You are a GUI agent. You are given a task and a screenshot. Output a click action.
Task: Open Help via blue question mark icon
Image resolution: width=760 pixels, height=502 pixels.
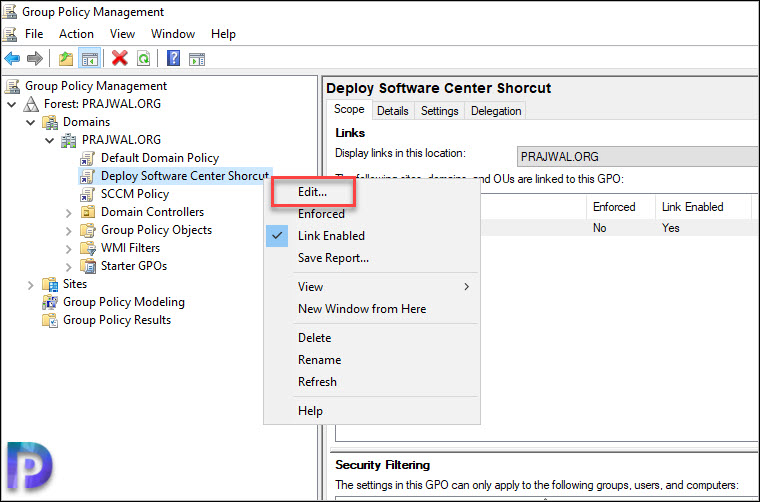click(x=174, y=58)
